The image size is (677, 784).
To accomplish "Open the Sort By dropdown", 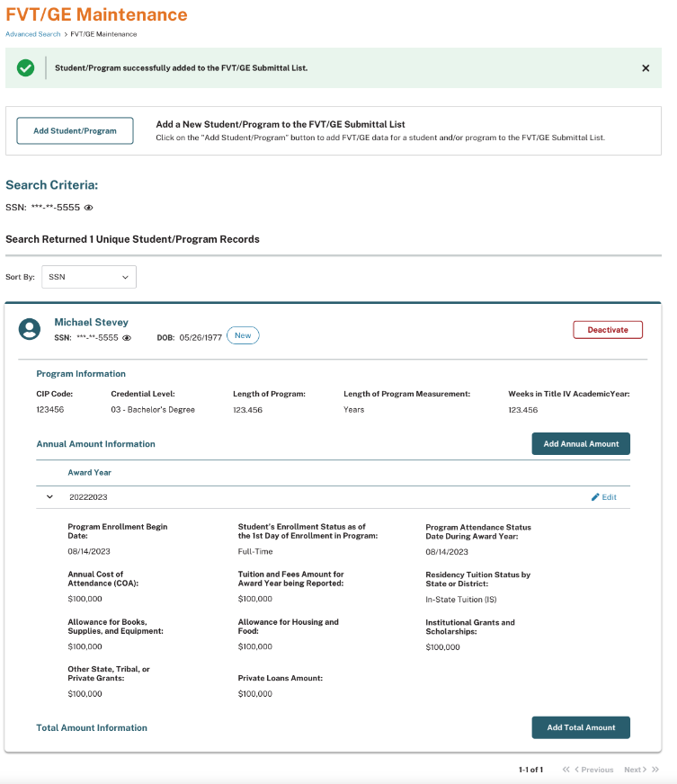I will (x=89, y=277).
